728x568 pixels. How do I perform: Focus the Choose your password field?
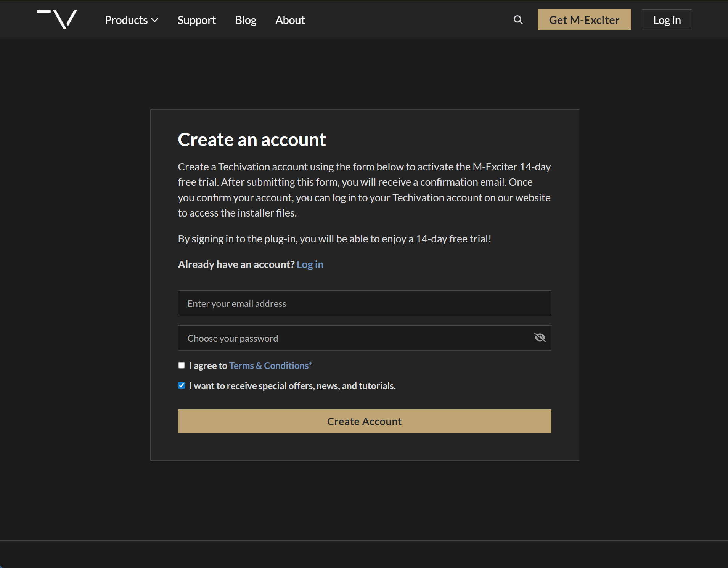point(364,338)
